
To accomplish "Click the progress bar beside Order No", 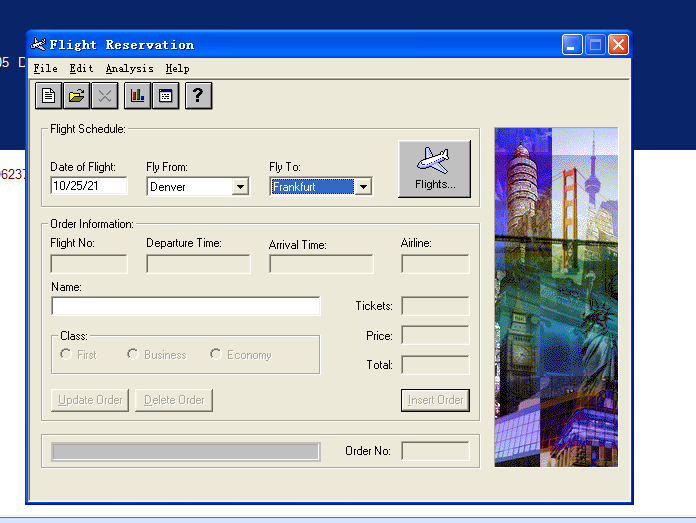I will click(x=185, y=451).
